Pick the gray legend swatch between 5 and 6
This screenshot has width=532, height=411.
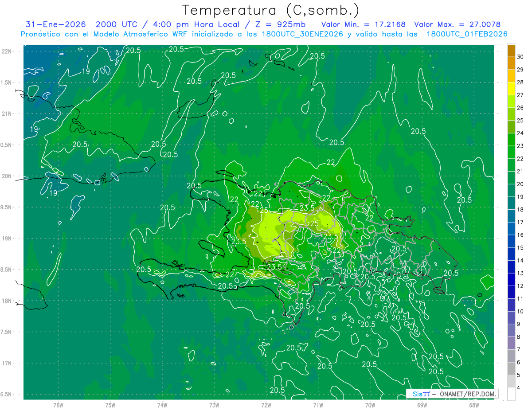[511, 369]
